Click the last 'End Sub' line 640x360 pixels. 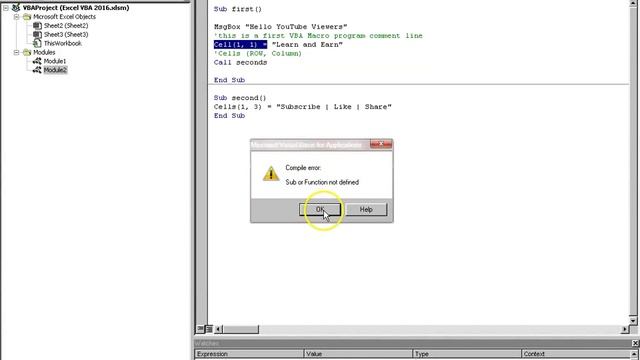click(x=229, y=116)
